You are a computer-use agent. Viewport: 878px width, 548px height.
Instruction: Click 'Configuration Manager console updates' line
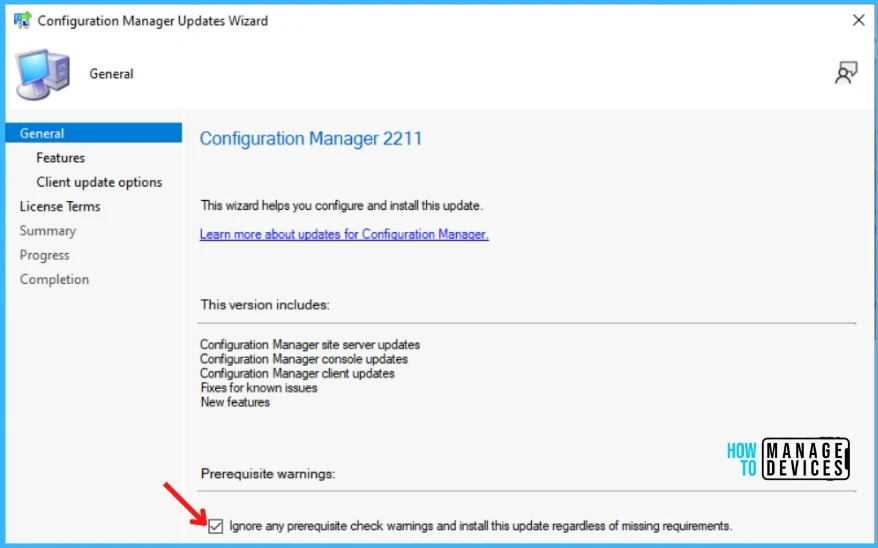click(x=303, y=359)
